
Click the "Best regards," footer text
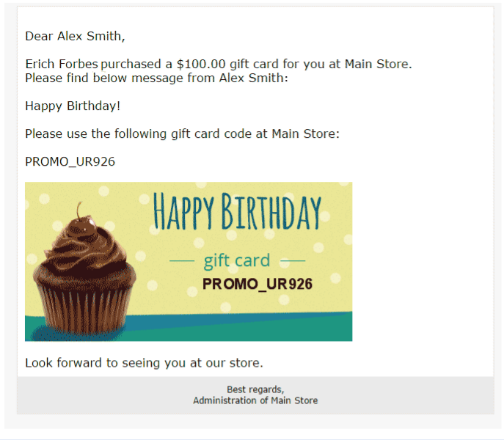coord(255,389)
